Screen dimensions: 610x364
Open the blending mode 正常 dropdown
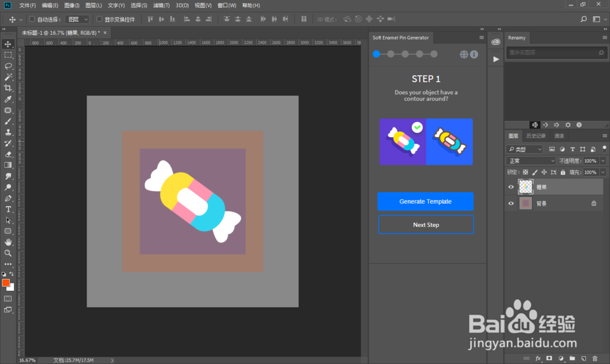coord(531,160)
